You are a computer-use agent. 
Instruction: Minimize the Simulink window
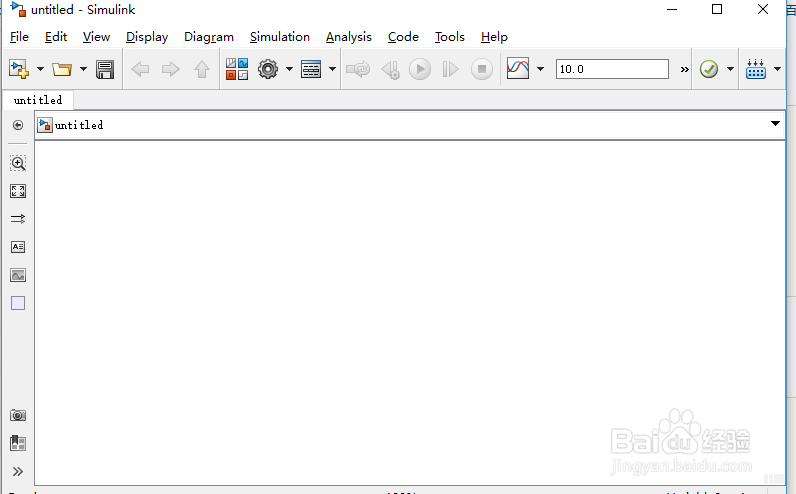click(672, 10)
